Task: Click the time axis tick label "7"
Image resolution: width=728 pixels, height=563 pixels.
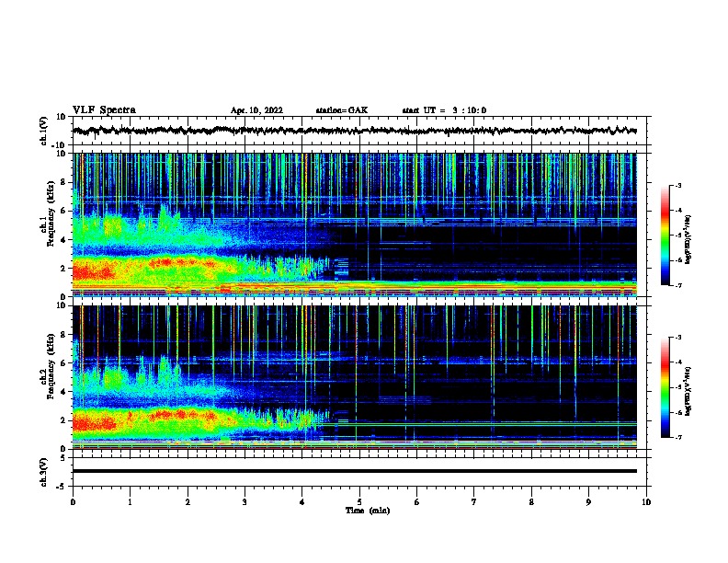Action: (x=474, y=502)
